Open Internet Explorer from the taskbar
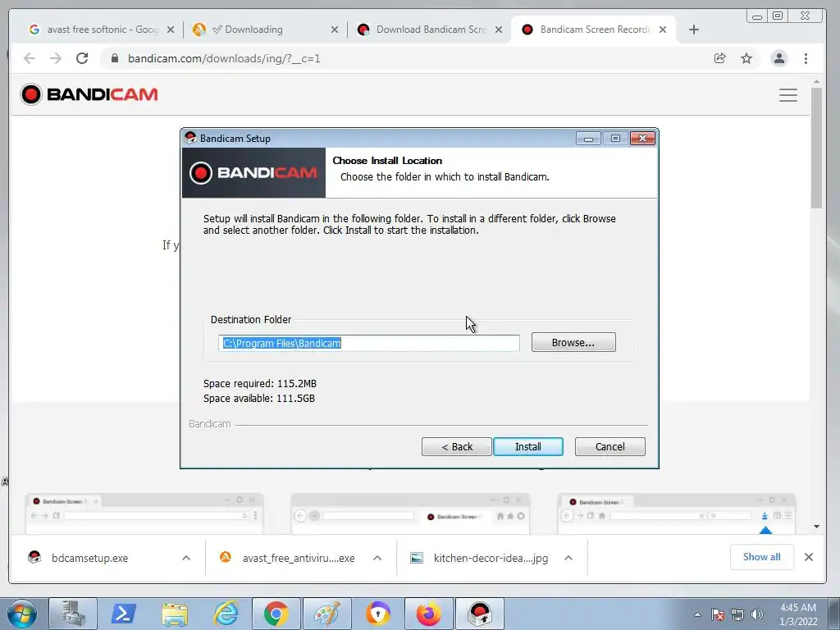 (x=226, y=614)
